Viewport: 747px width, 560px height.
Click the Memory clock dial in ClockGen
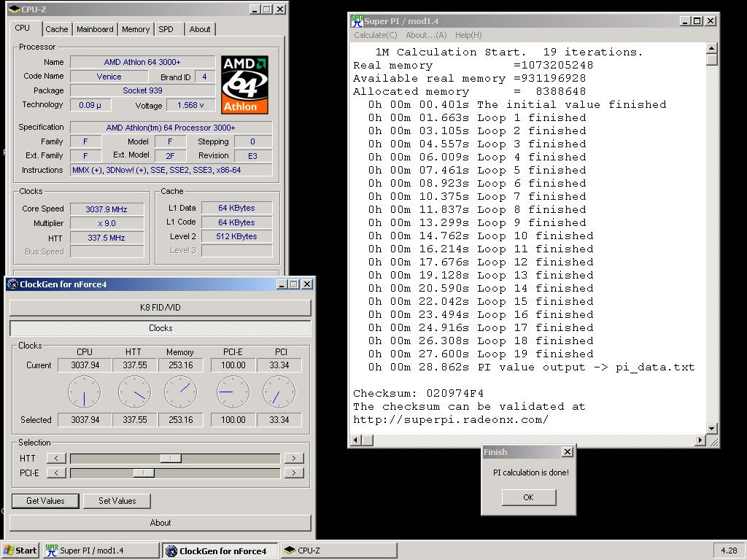point(181,392)
